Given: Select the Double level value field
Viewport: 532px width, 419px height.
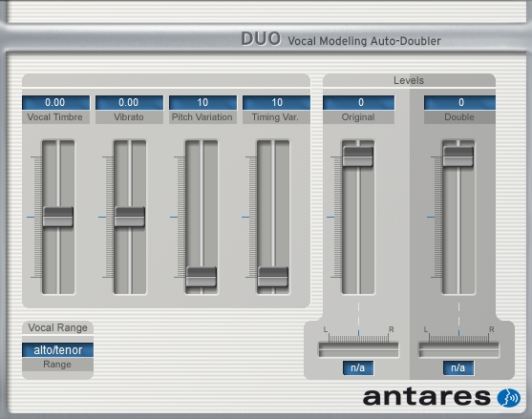Looking at the screenshot, I should pyautogui.click(x=459, y=102).
